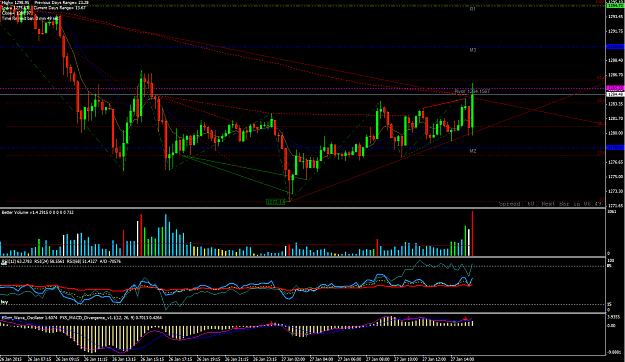Click the magenta price tag on the price axis

(615, 88)
